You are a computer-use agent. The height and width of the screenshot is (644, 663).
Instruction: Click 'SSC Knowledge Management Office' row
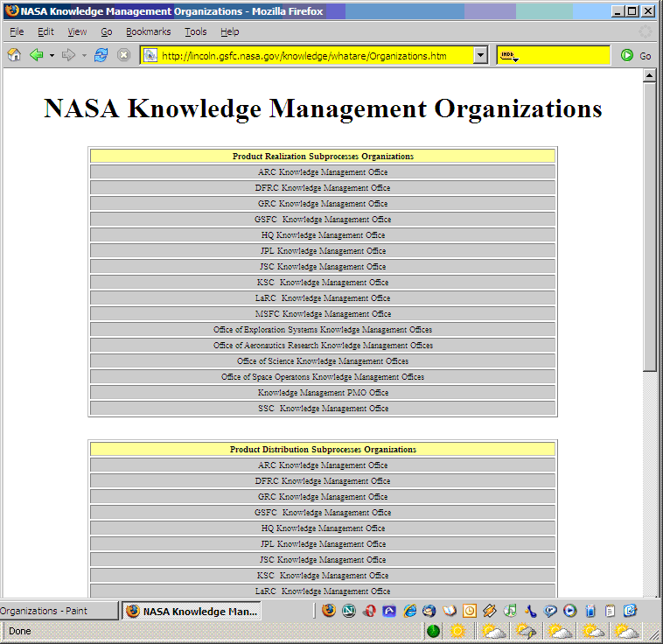pyautogui.click(x=323, y=409)
